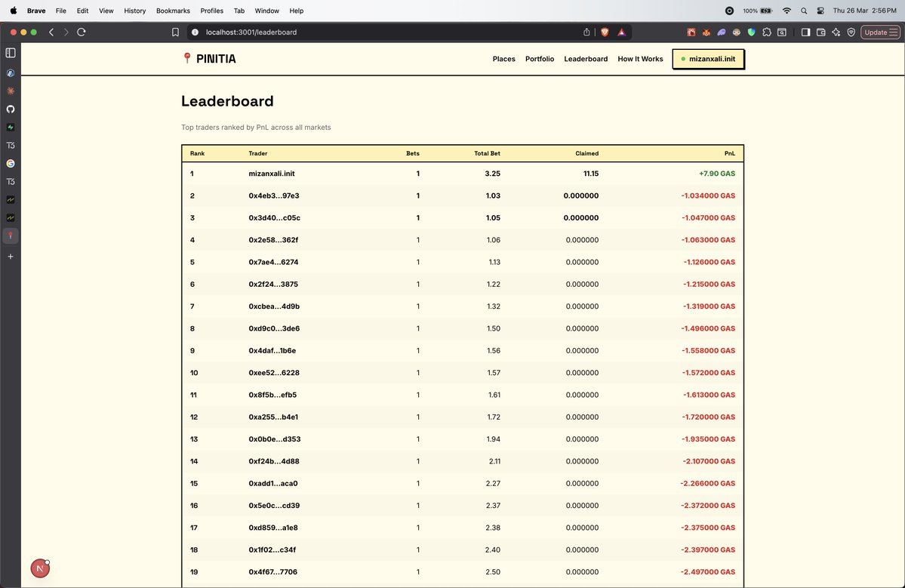Open the Update hamburger menu button
The height and width of the screenshot is (588, 905).
[880, 32]
